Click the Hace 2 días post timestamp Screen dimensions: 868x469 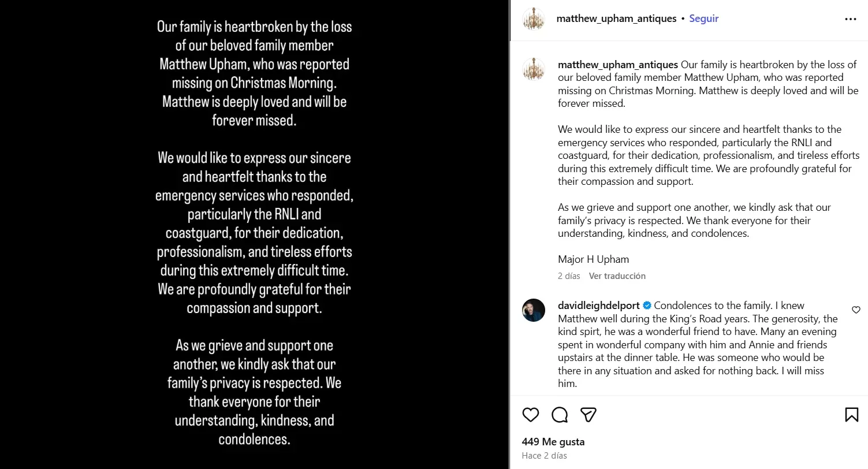544,456
